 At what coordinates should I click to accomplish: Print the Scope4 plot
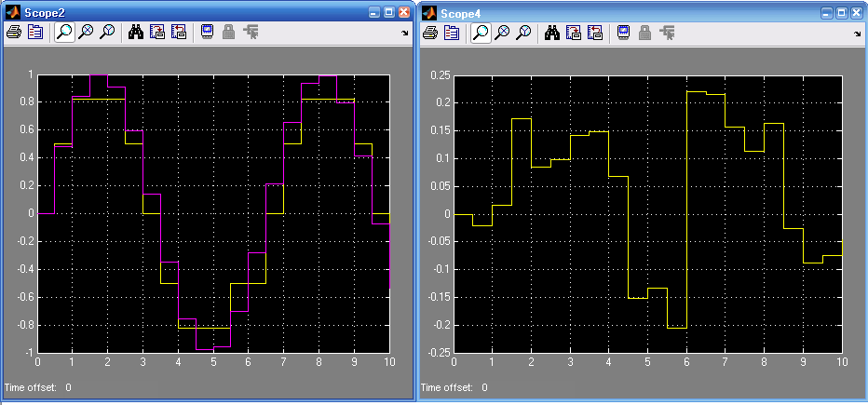[429, 33]
